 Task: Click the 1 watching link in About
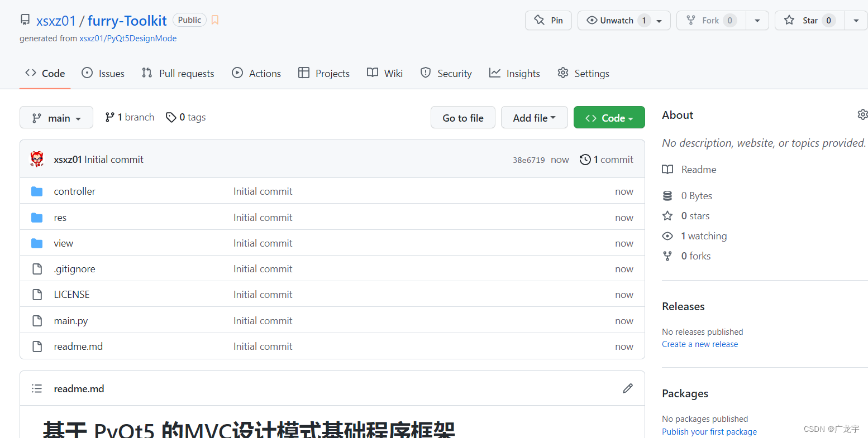[704, 236]
